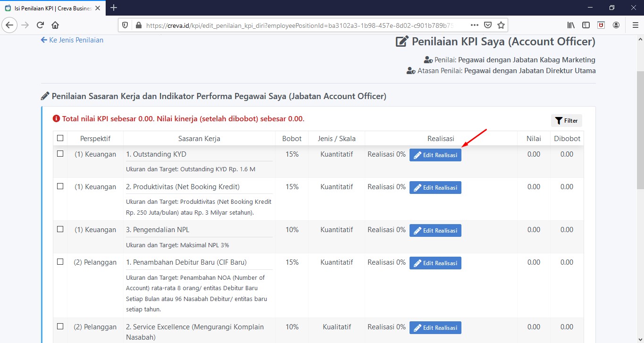This screenshot has height=343, width=644.
Task: Click the Realisasi column header
Action: coord(441,139)
